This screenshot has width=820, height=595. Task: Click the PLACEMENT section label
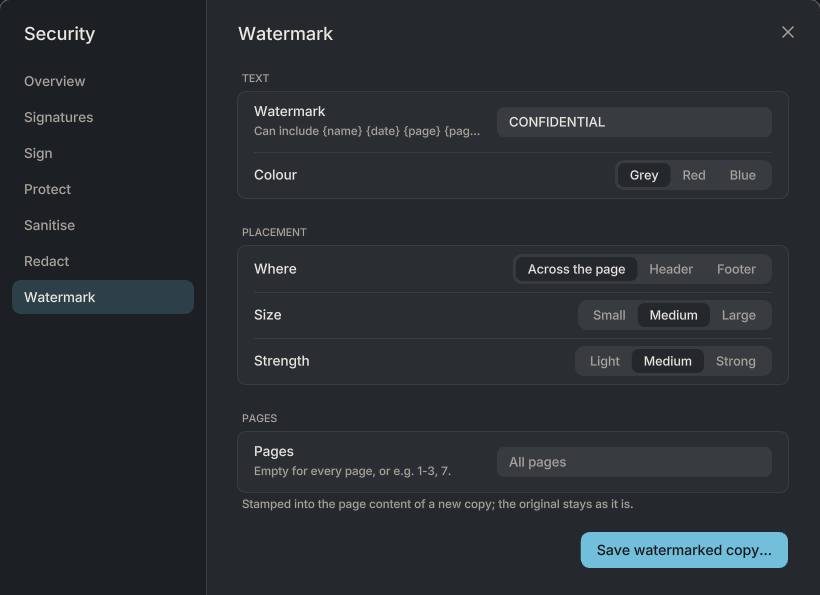coord(274,232)
